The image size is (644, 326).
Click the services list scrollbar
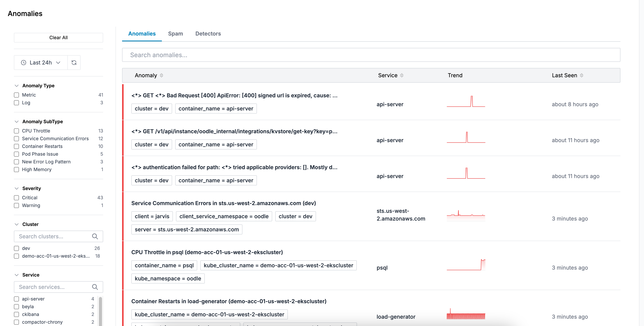(100, 311)
